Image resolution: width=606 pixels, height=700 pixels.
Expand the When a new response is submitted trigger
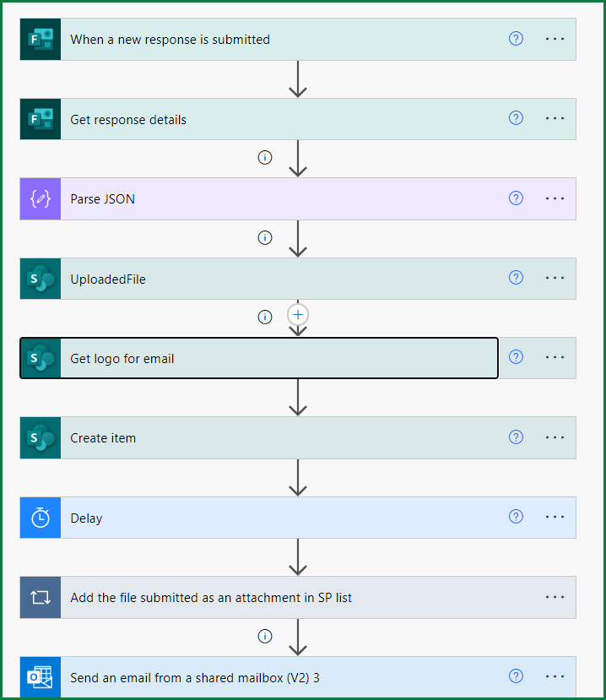[253, 39]
